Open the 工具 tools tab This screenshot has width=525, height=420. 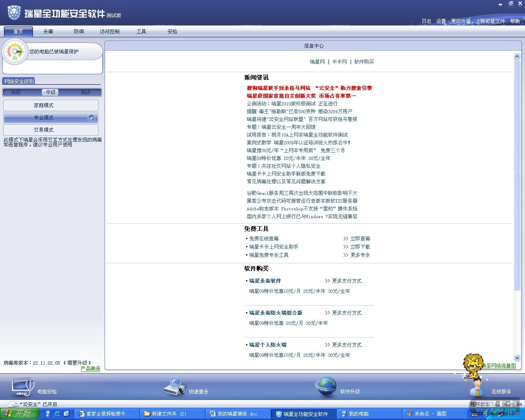tap(142, 32)
